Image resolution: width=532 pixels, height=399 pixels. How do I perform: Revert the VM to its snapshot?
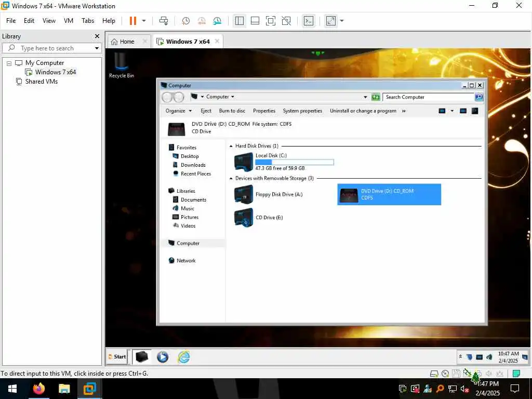(x=202, y=21)
